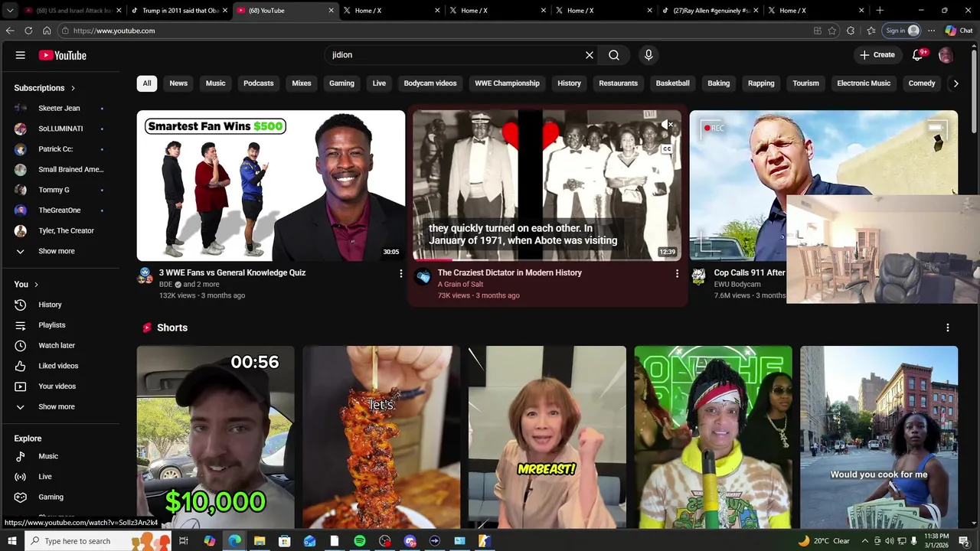Open the Smartest Fan Wins $500 video thumbnail

click(x=271, y=186)
